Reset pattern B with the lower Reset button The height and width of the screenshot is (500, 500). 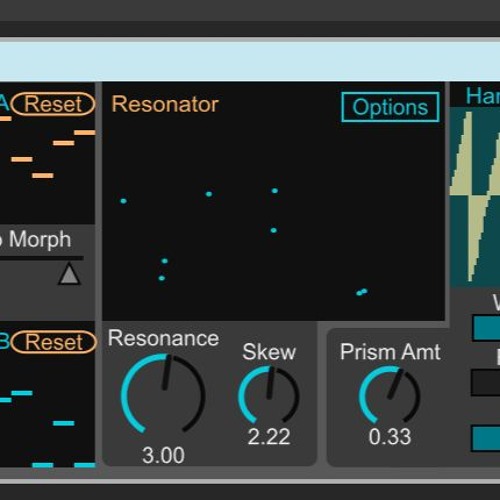[54, 342]
